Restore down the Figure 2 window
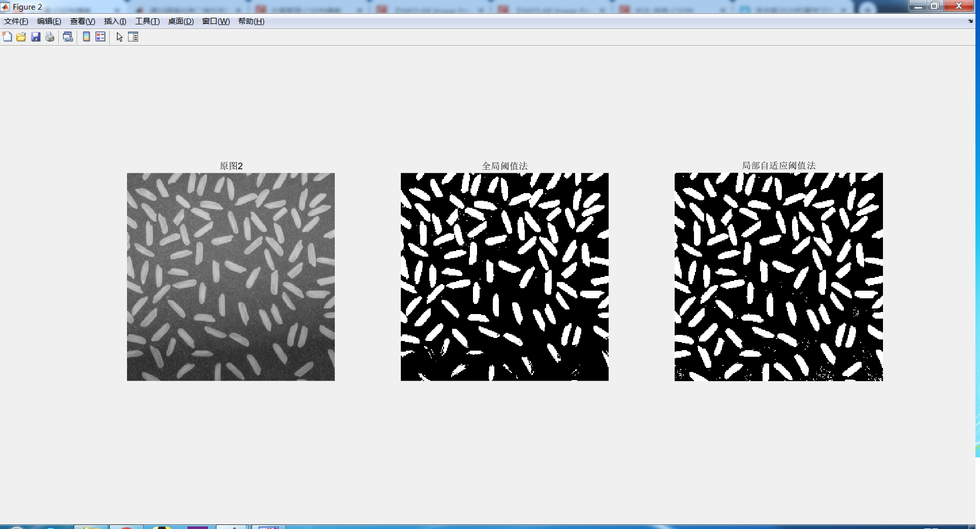Screen dimensions: 980x529 click(935, 6)
